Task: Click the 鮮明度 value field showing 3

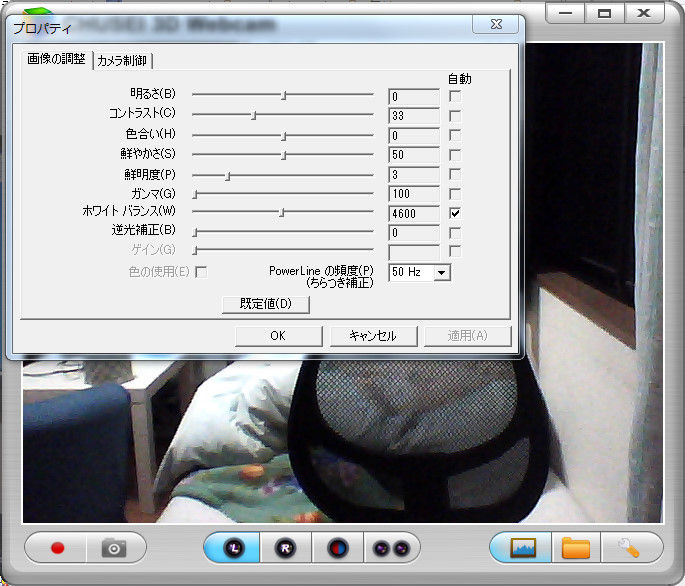Action: pos(414,175)
